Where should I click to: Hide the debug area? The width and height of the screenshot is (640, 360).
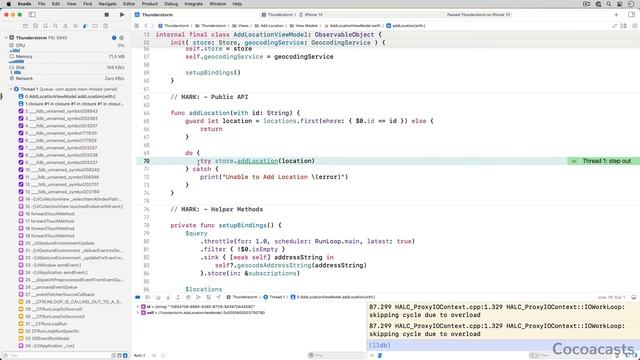633,297
